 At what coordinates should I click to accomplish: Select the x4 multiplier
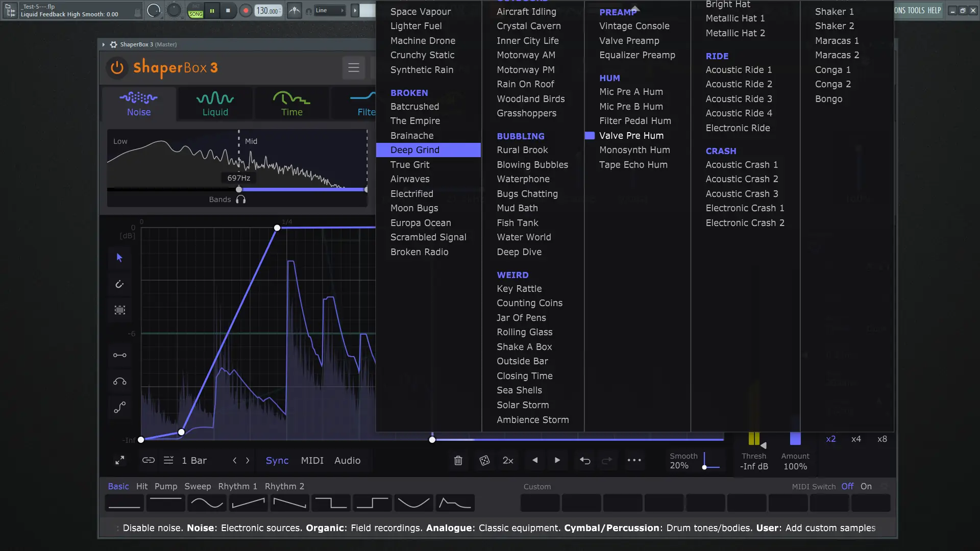point(856,439)
